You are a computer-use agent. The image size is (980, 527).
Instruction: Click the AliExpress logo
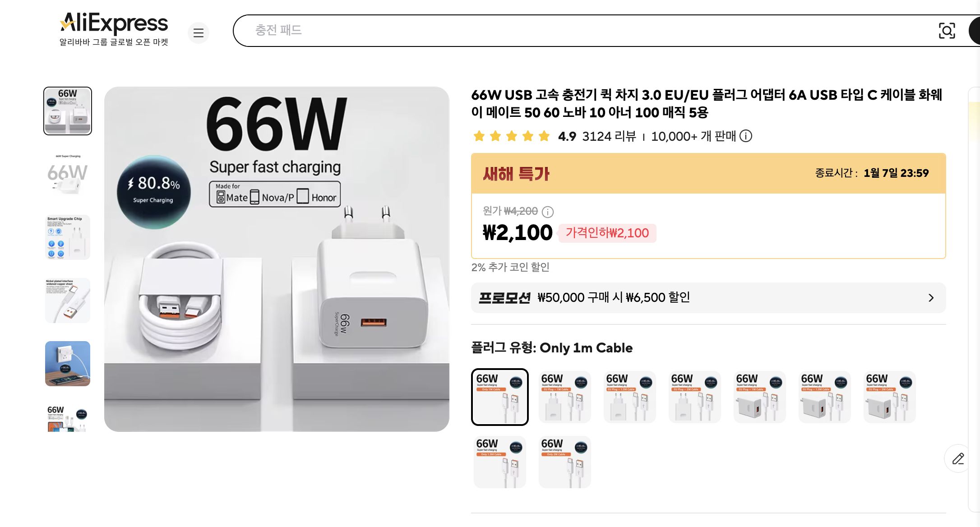pos(114,23)
